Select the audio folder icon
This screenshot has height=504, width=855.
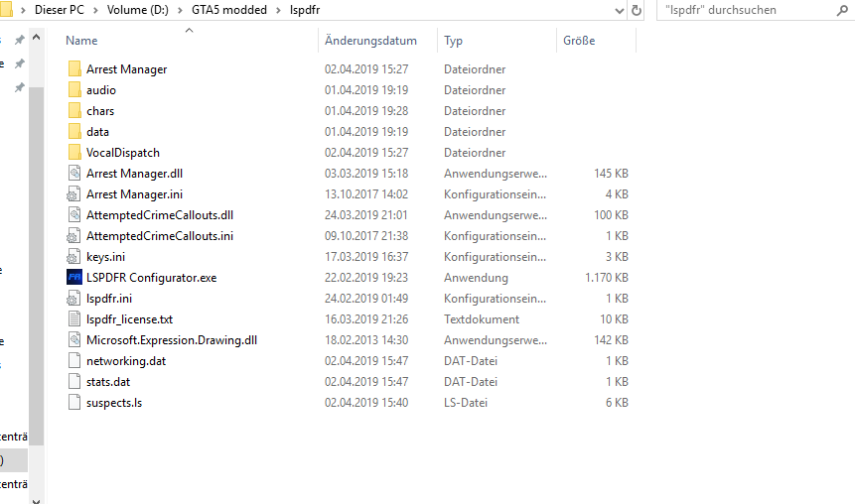click(x=74, y=90)
